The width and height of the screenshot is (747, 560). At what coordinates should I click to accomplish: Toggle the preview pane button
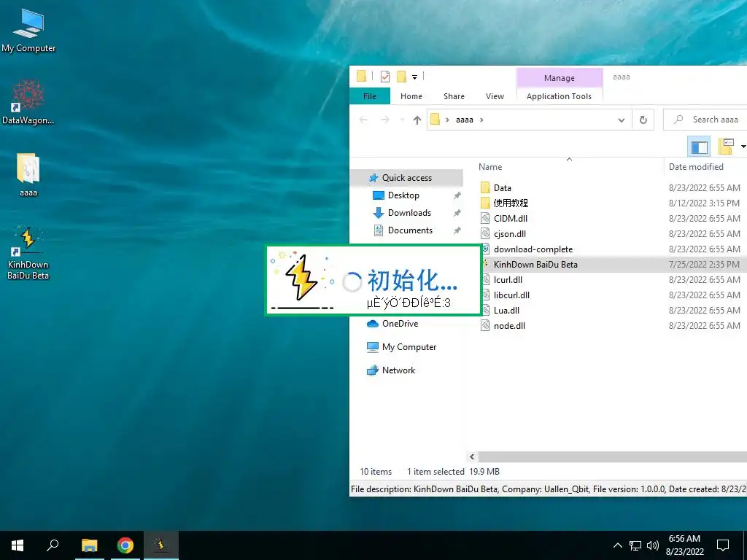700,147
